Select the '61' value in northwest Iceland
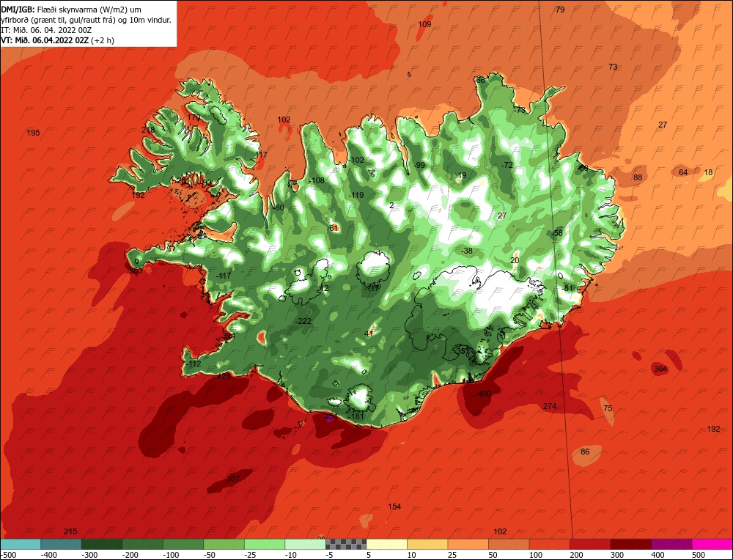733x560 pixels. [x=334, y=228]
